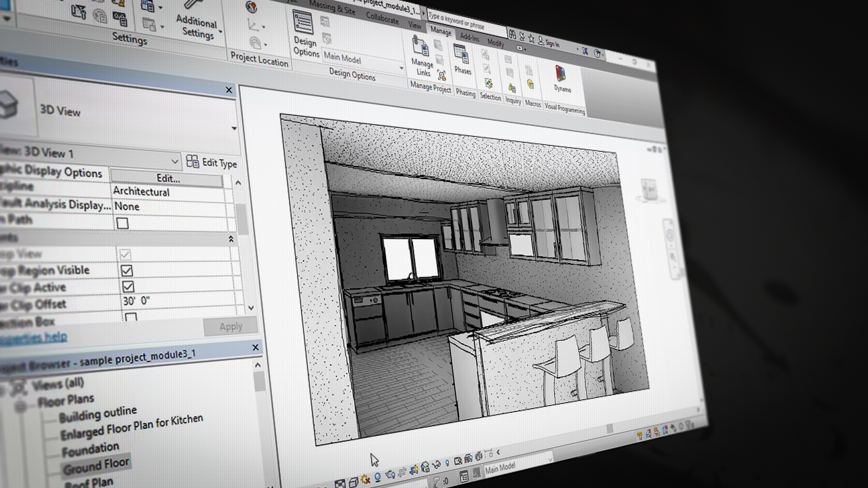
Task: Toggle Far Clip Active checkbox
Action: pos(127,287)
